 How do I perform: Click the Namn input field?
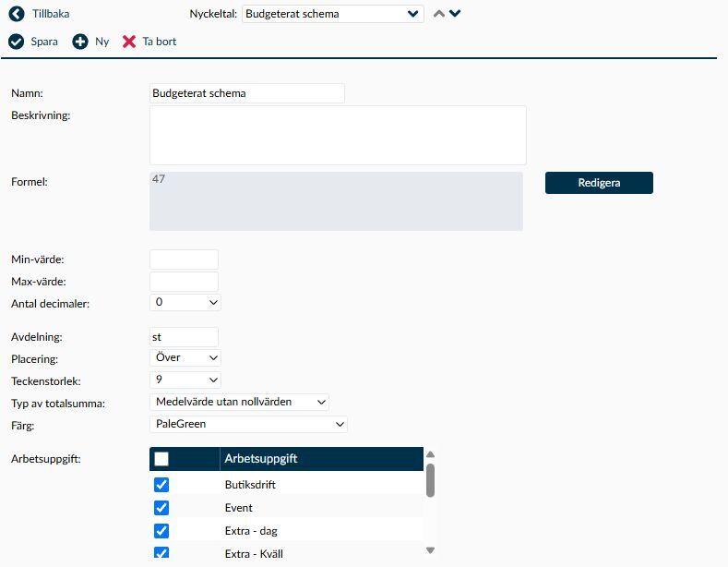[x=247, y=93]
